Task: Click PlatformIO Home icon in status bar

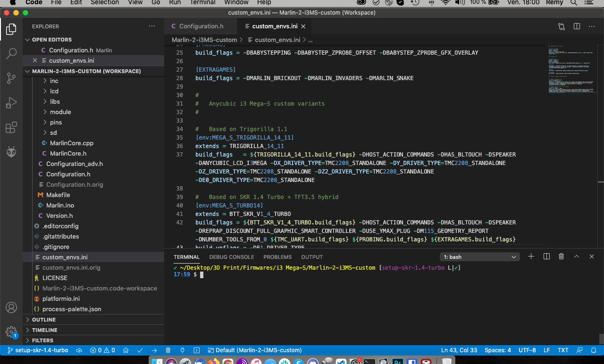Action: (x=126, y=350)
